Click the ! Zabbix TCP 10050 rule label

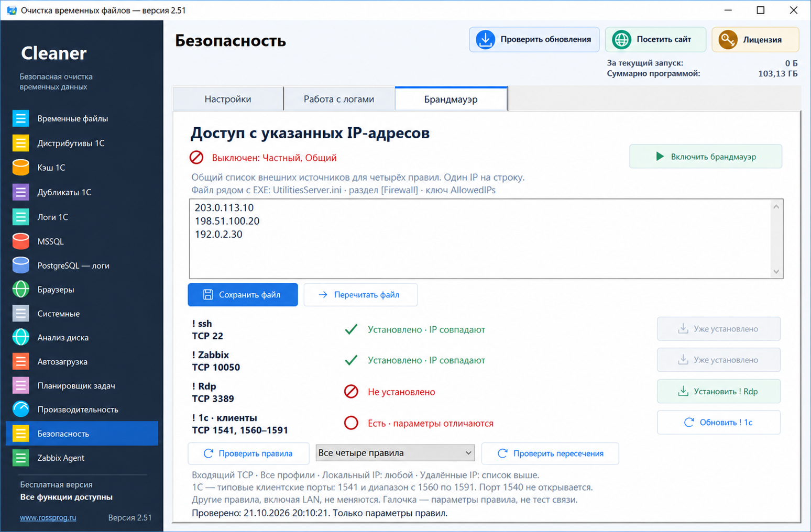[216, 361]
